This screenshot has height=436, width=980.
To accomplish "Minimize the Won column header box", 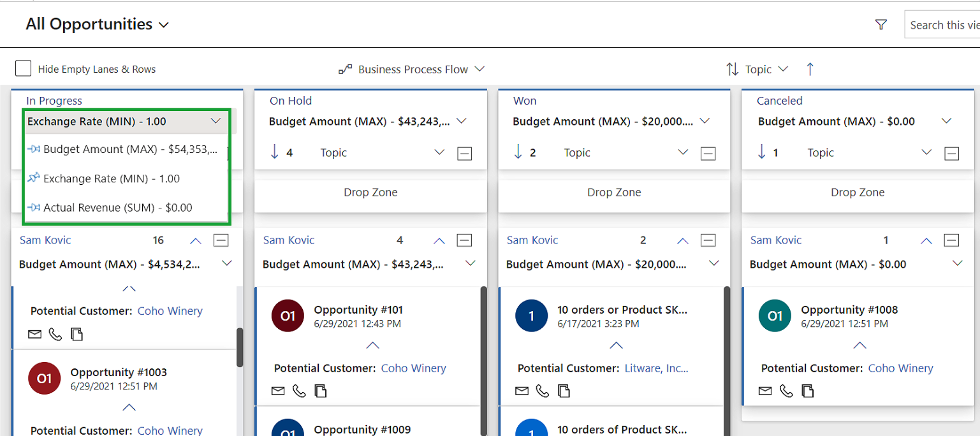I will pos(708,153).
